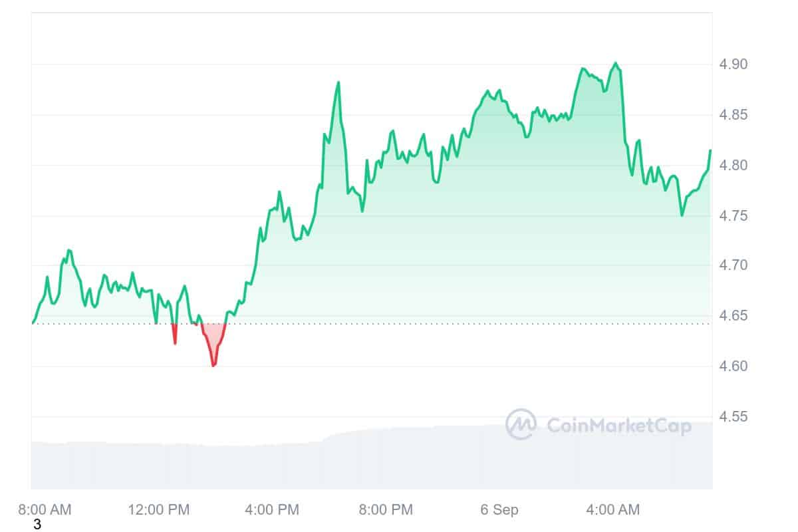The width and height of the screenshot is (798, 532).
Task: Click the CoinMarketCap watermark text
Action: 618,426
